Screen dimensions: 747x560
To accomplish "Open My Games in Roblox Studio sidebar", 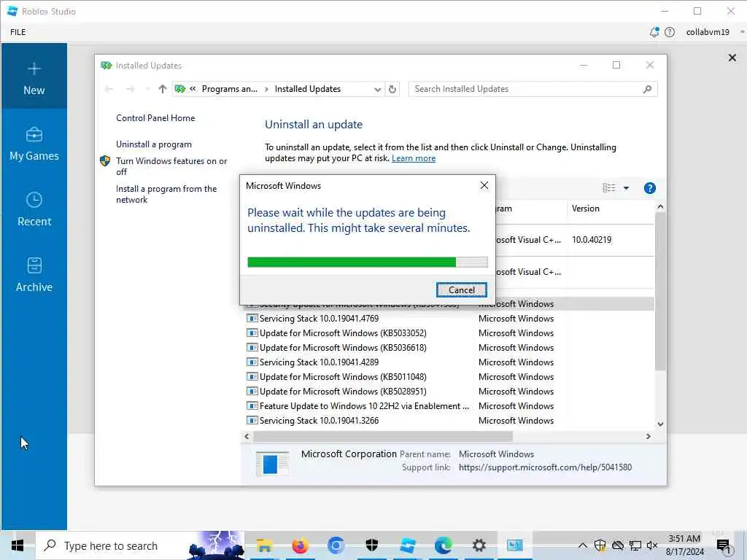I will [x=34, y=144].
